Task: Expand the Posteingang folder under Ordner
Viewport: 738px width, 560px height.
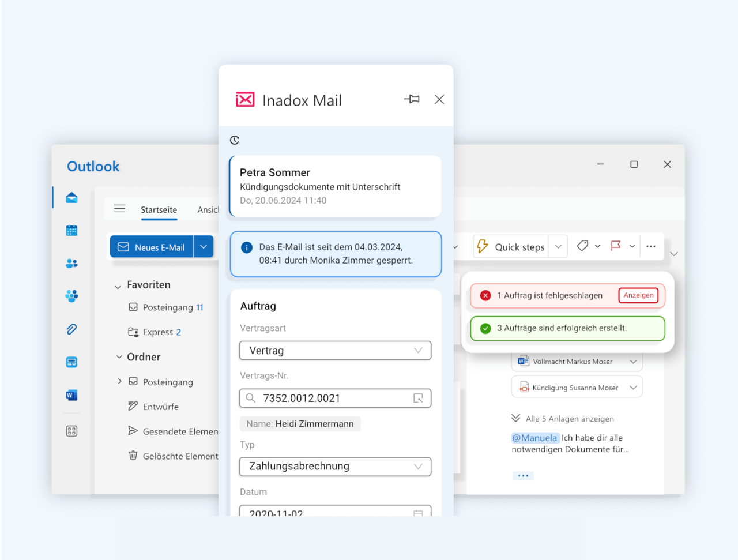Action: (x=119, y=381)
